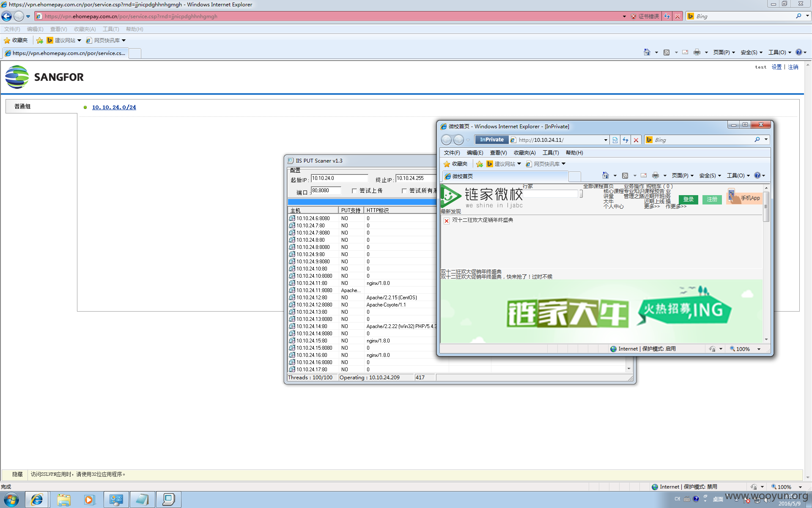Go back in the InPrivate 微校首页 window

pos(447,140)
